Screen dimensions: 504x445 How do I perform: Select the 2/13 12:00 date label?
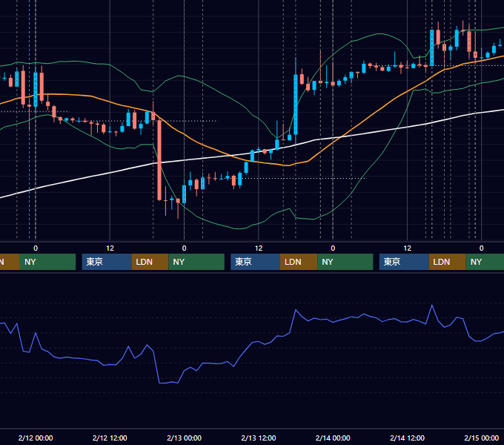coord(259,438)
